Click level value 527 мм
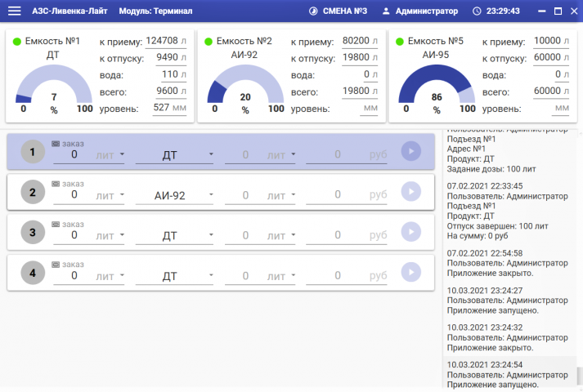The height and width of the screenshot is (392, 583). 169,108
